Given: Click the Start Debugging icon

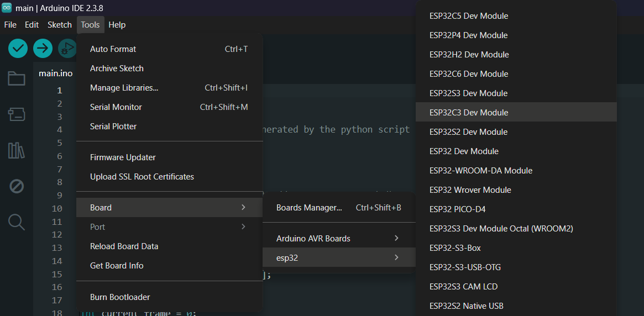Looking at the screenshot, I should (x=67, y=49).
